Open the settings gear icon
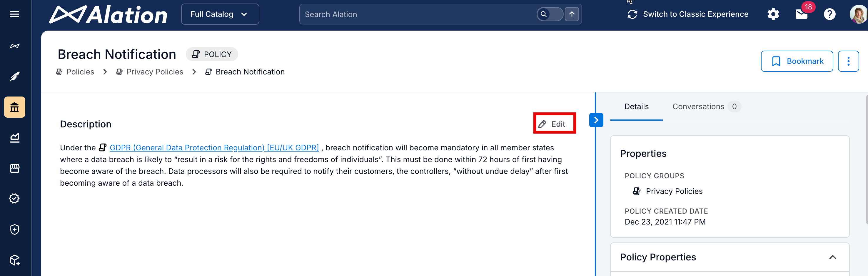This screenshot has height=276, width=868. point(773,14)
